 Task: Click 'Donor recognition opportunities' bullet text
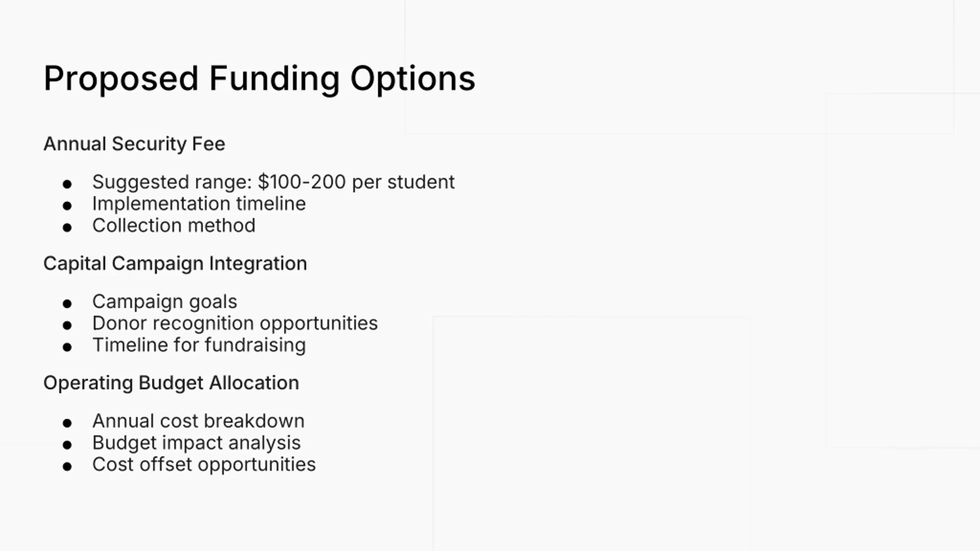coord(235,323)
